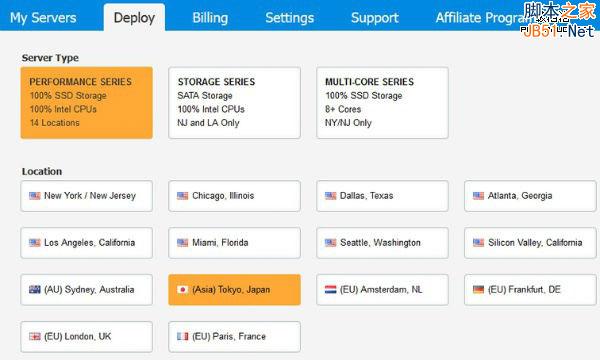Viewport: 600px width, 360px height.
Task: Switch to the Billing tab
Action: pyautogui.click(x=210, y=18)
